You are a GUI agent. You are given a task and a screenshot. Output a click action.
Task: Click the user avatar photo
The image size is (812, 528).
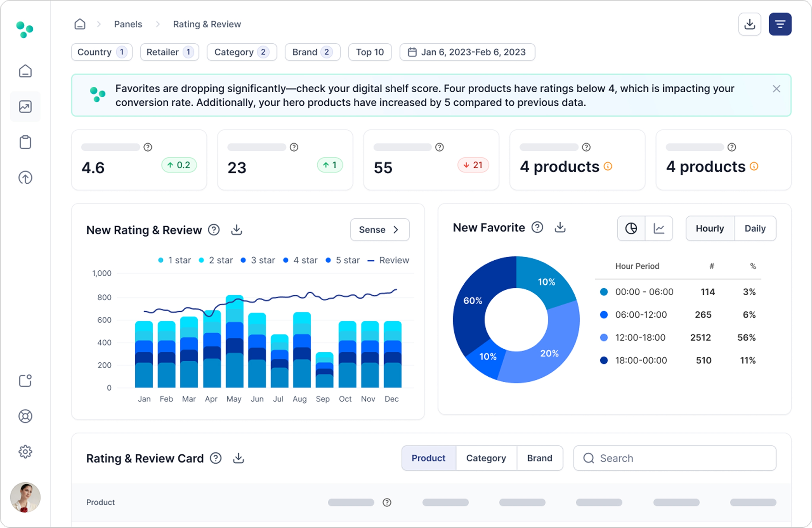pyautogui.click(x=25, y=497)
